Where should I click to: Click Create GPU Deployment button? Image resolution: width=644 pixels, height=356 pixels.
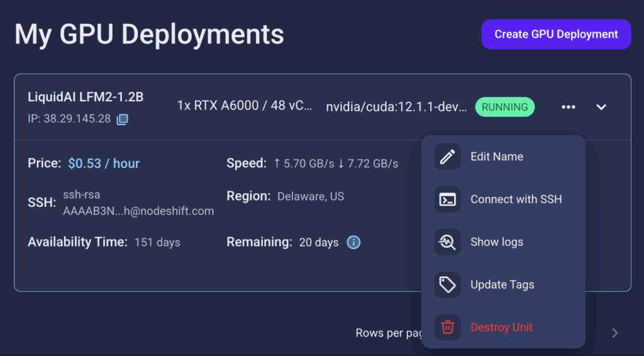(x=556, y=34)
